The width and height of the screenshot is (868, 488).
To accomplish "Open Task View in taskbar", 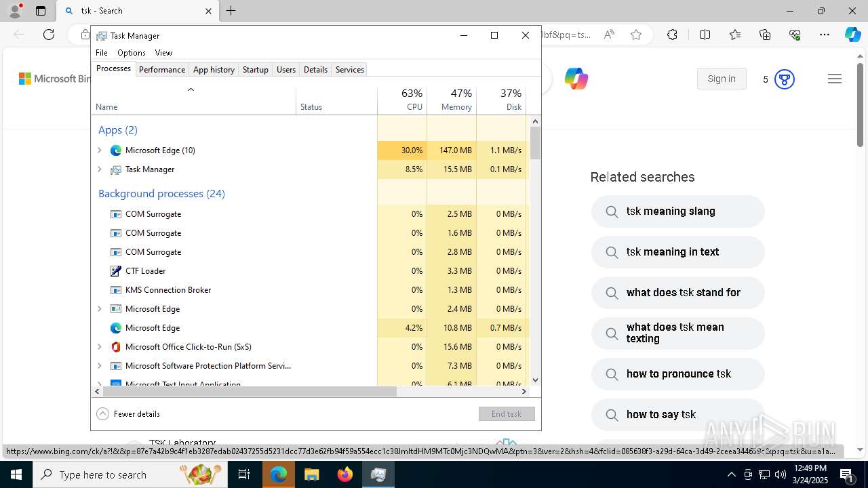I will pos(245,474).
